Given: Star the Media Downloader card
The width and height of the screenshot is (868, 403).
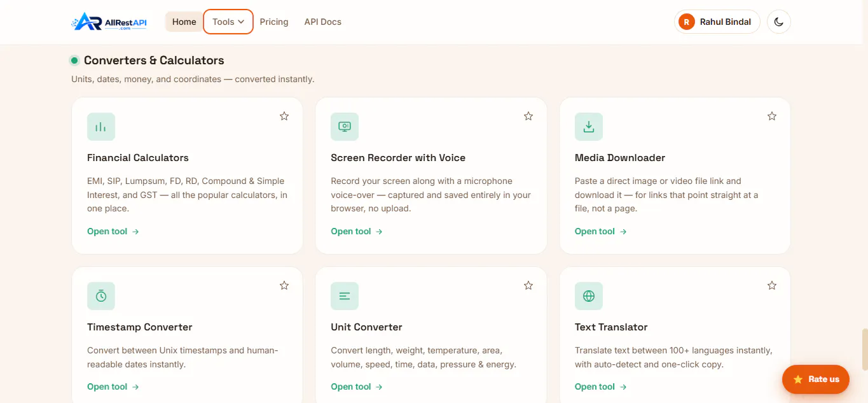Looking at the screenshot, I should coord(772,116).
